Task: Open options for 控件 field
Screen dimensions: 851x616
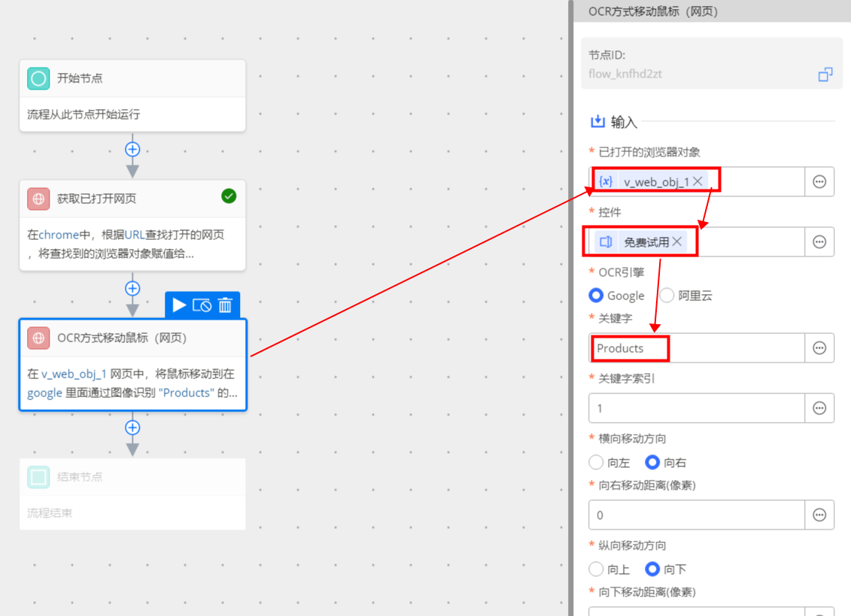Action: click(819, 242)
